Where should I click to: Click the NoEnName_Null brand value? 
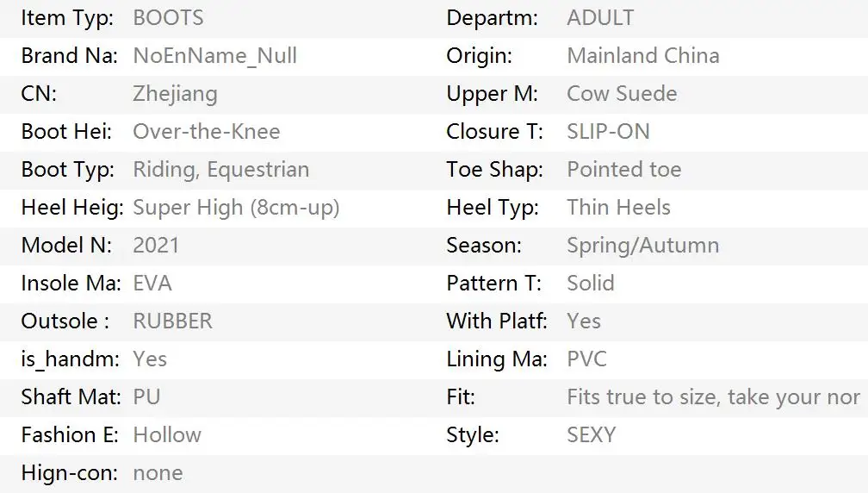pos(214,55)
